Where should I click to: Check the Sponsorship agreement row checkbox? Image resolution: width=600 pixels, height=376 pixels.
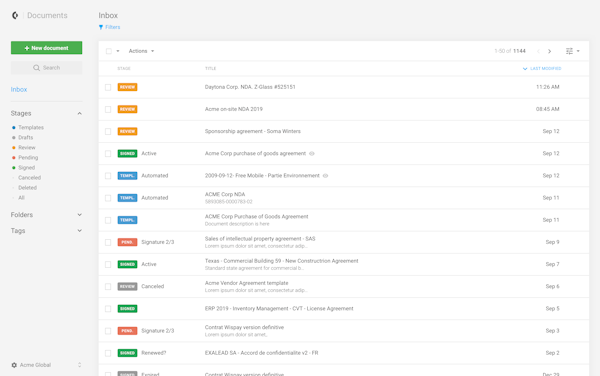coord(108,132)
